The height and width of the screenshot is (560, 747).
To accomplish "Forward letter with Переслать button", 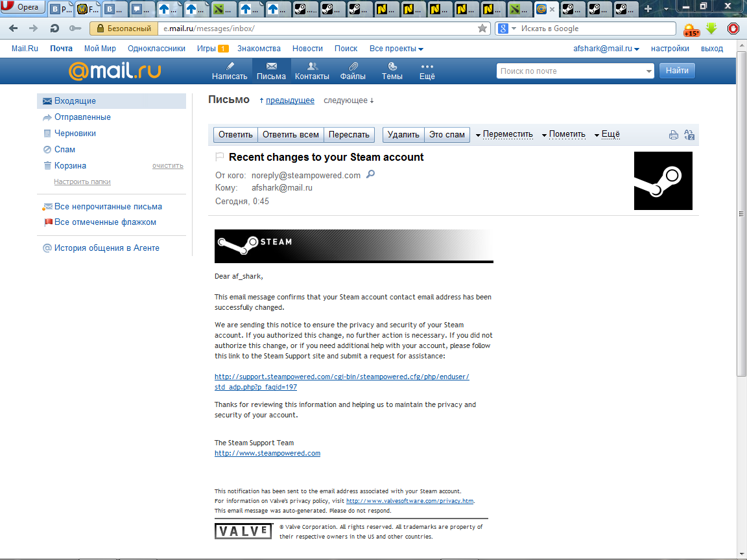I will (x=350, y=135).
